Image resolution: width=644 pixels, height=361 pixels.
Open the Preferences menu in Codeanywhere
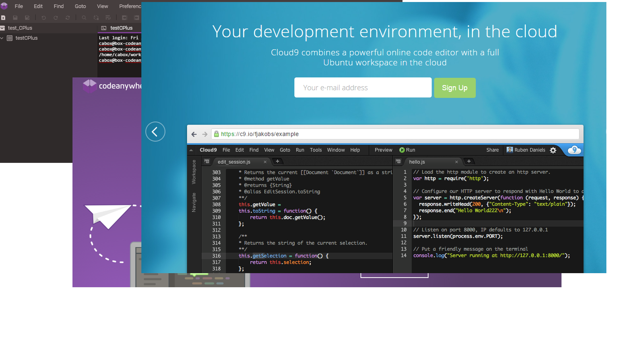click(130, 6)
